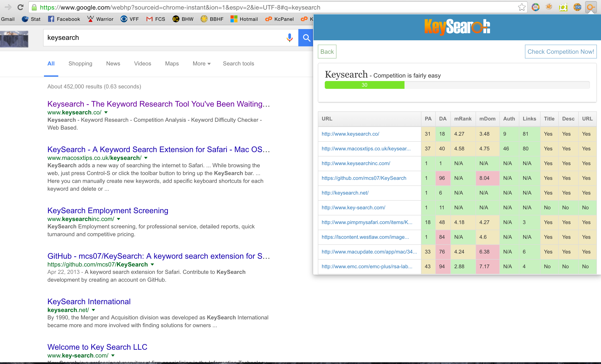Open the KcPanel bookmark

point(279,19)
